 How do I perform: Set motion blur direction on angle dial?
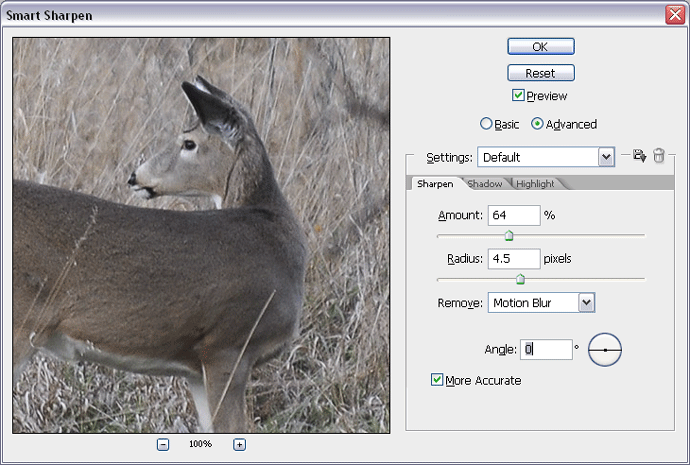pos(605,350)
